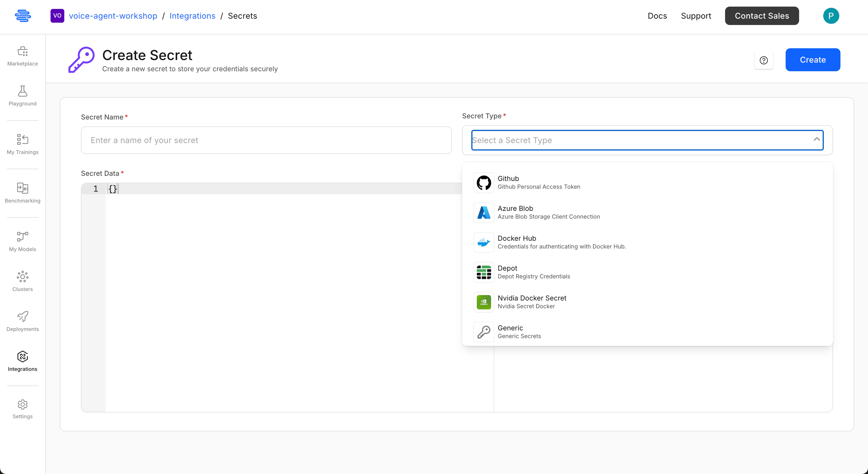Open user profile avatar P
The width and height of the screenshot is (868, 474).
point(831,16)
